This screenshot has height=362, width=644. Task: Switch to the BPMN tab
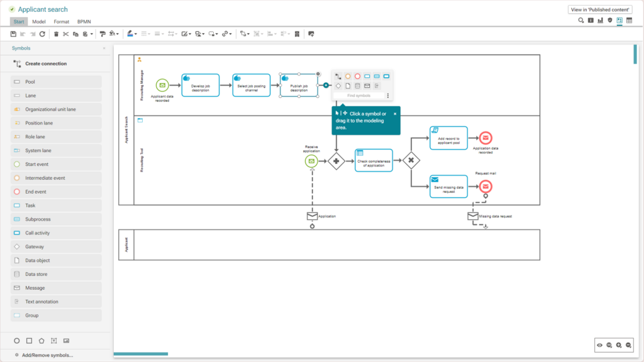83,21
